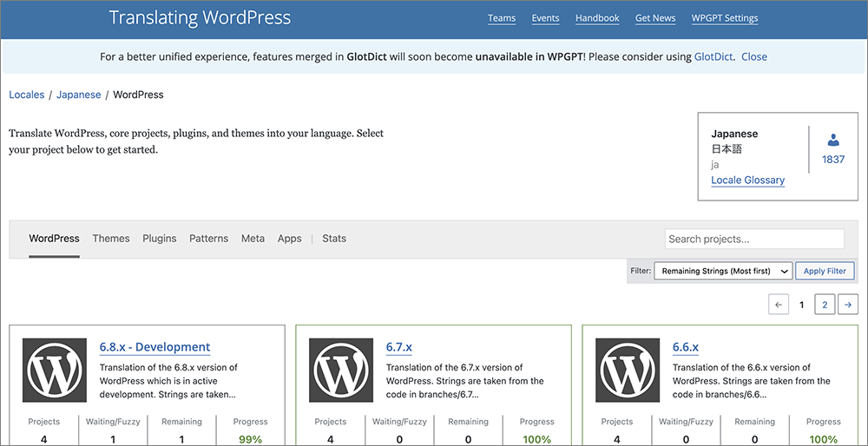Click the Translating WordPress site title
The width and height of the screenshot is (868, 446).
[200, 17]
